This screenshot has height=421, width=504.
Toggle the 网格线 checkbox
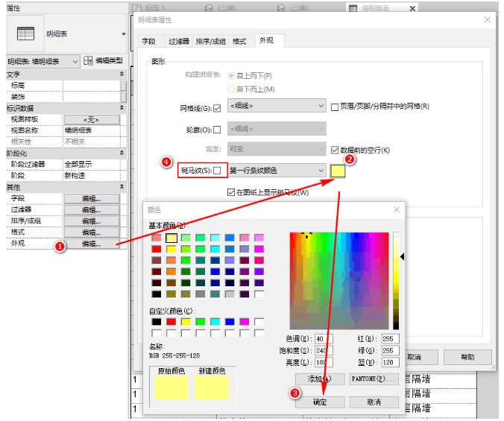pyautogui.click(x=217, y=108)
